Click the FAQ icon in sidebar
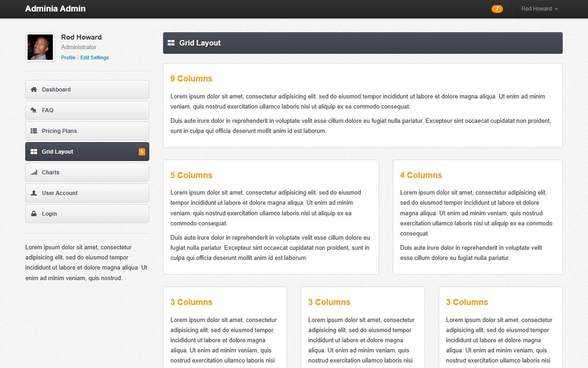The image size is (588, 368). [x=34, y=110]
